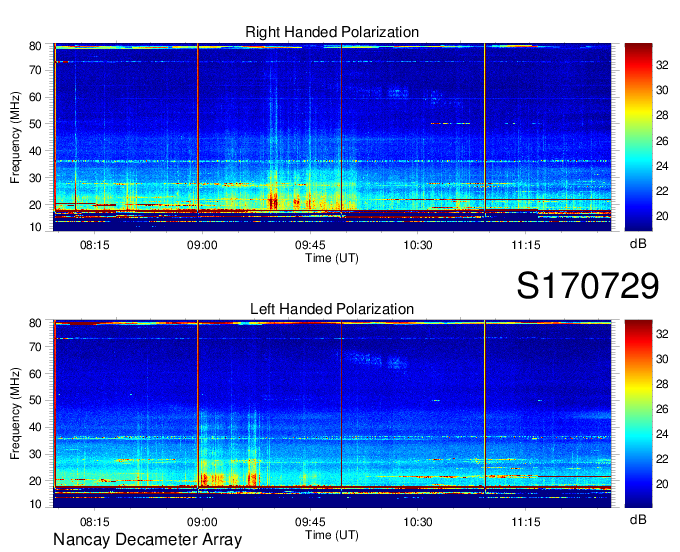Select the bottom spectrogram Frequency (MHz) axis label

(15, 414)
